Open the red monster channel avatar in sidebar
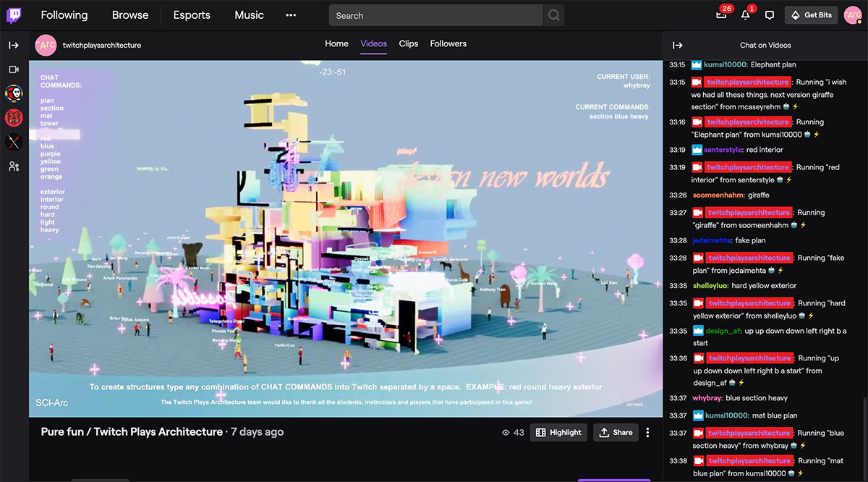 pyautogui.click(x=14, y=117)
